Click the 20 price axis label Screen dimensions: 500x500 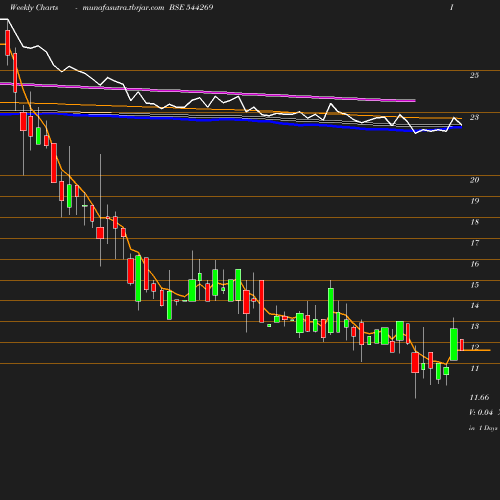point(474,180)
